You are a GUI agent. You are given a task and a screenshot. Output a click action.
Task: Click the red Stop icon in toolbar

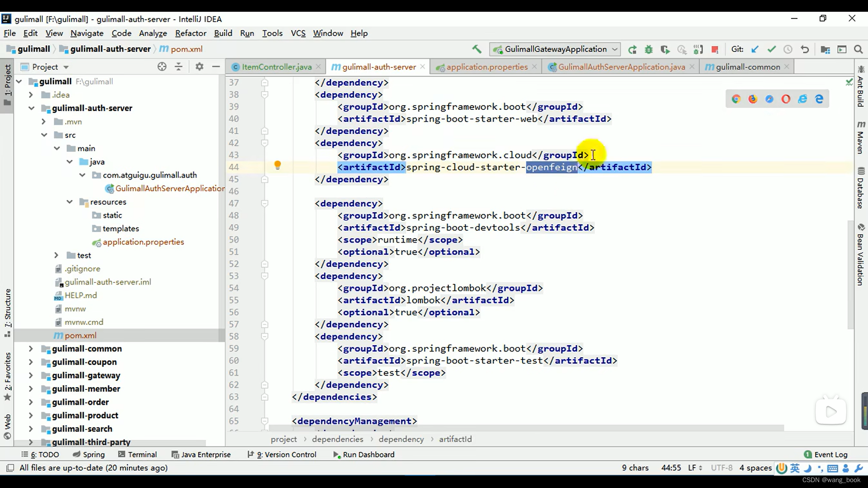point(715,49)
